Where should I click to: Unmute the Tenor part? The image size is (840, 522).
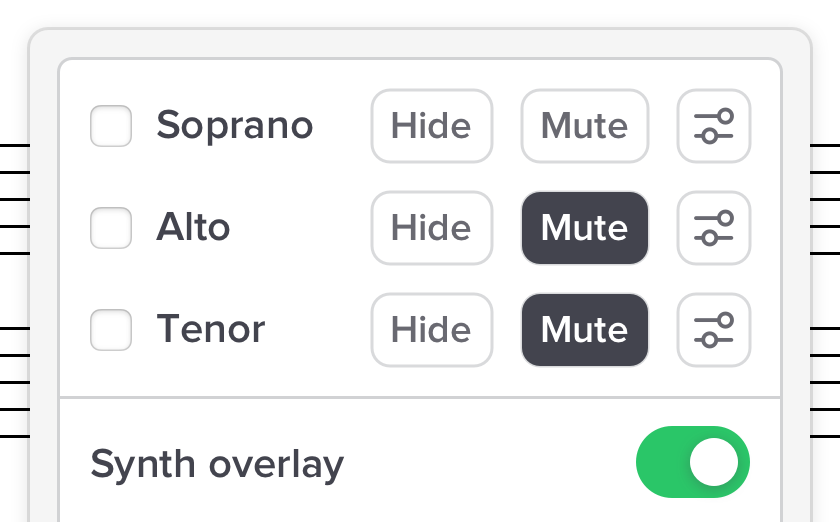584,330
